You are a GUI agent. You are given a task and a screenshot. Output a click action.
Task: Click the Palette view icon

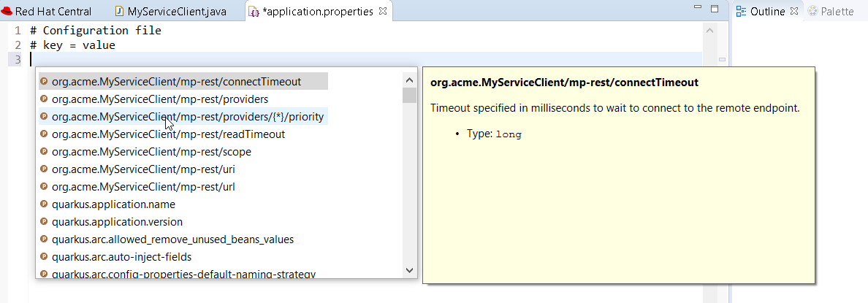pyautogui.click(x=812, y=11)
